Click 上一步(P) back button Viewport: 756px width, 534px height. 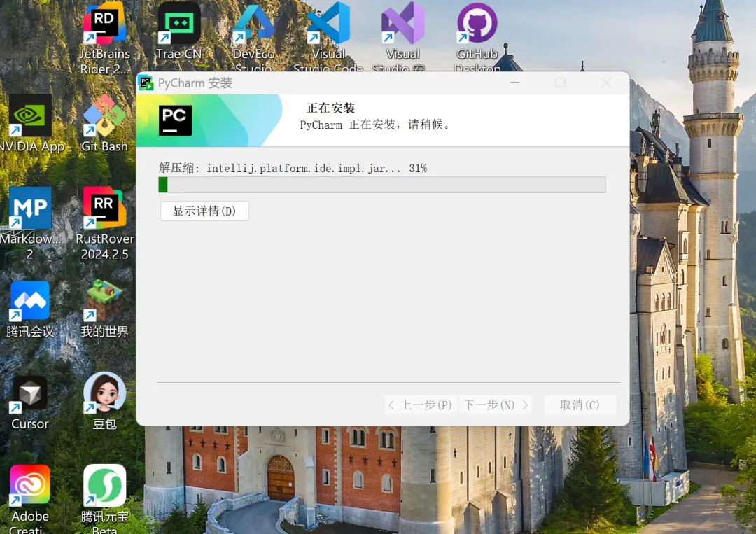point(421,405)
